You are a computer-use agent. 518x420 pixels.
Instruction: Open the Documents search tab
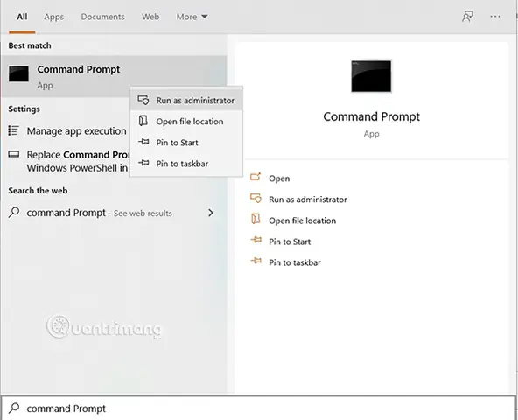coord(102,17)
